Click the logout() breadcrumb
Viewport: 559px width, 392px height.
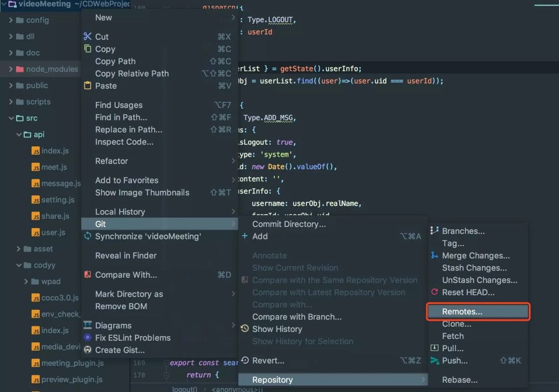(x=185, y=389)
